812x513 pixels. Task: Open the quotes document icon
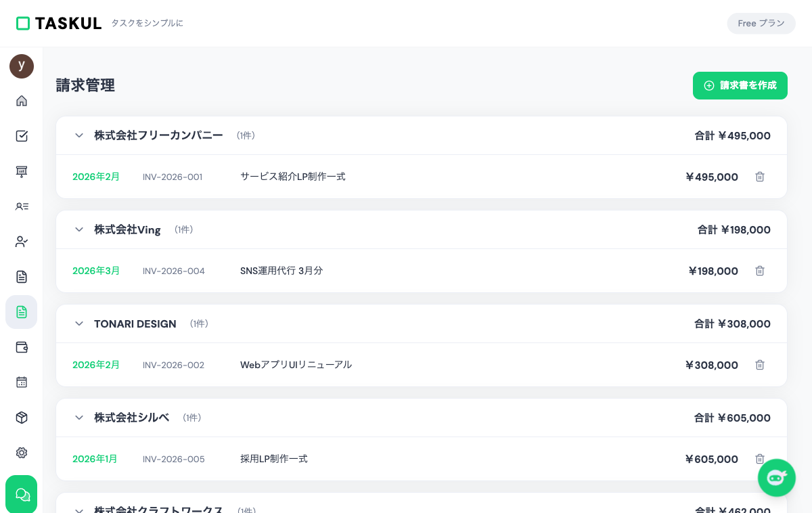22,277
